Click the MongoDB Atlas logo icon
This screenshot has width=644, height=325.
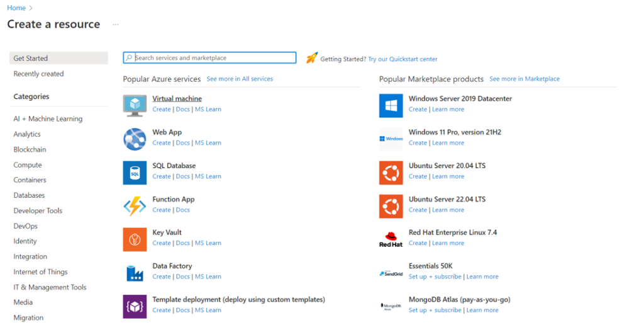tap(391, 307)
